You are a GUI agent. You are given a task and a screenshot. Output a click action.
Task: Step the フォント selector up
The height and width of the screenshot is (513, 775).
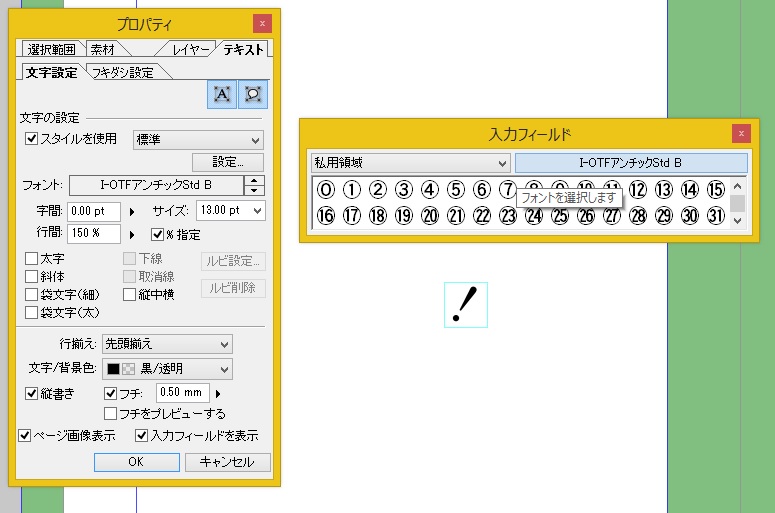tap(254, 181)
